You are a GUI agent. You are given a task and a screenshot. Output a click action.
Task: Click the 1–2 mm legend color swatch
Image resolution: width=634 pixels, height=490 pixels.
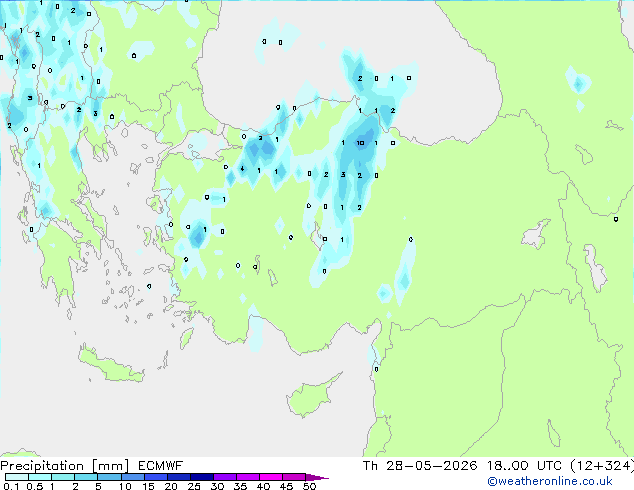[63, 477]
